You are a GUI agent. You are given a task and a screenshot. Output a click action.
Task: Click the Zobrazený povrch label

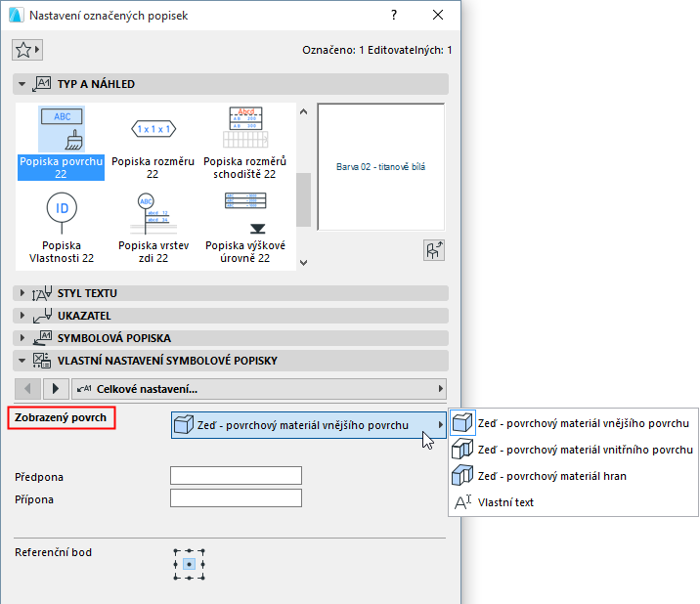pos(61,418)
